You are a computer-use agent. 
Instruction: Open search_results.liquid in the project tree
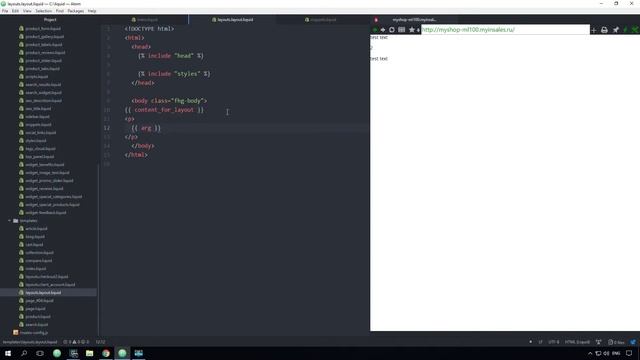(x=43, y=84)
